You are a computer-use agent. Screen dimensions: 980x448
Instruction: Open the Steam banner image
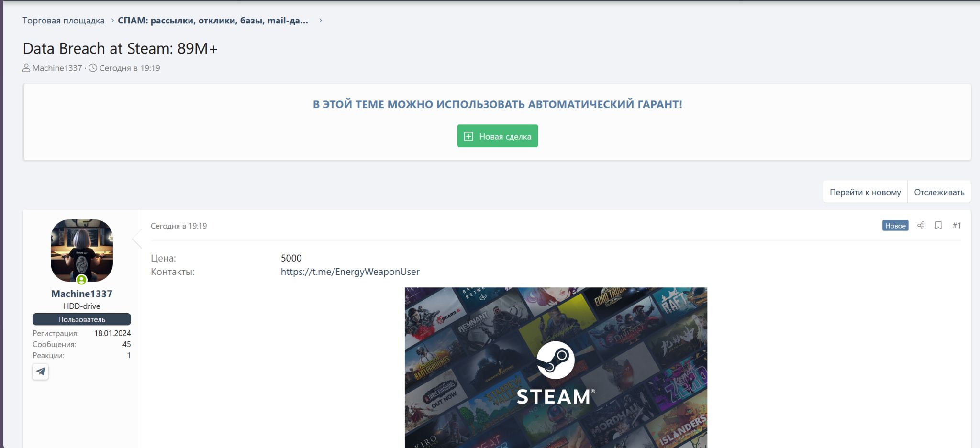click(x=556, y=367)
